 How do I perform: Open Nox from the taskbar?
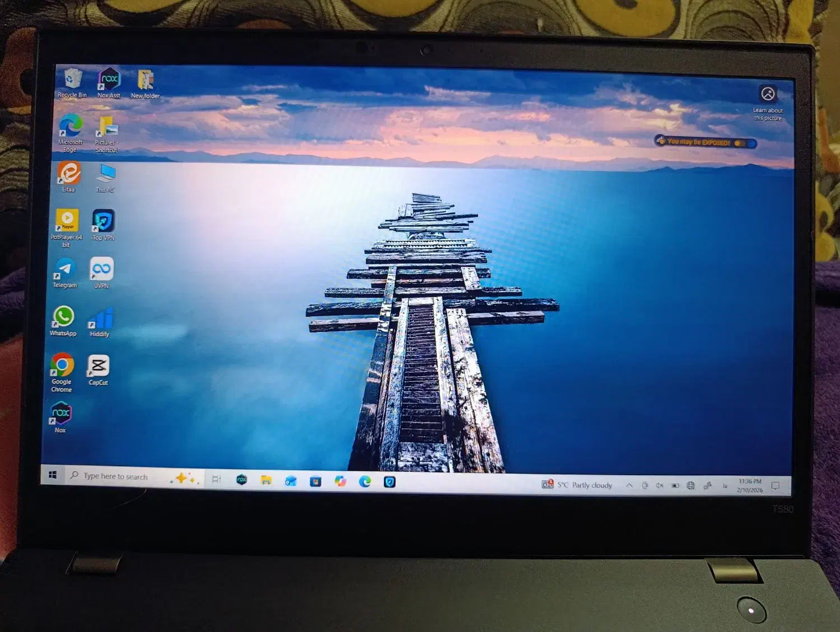241,480
